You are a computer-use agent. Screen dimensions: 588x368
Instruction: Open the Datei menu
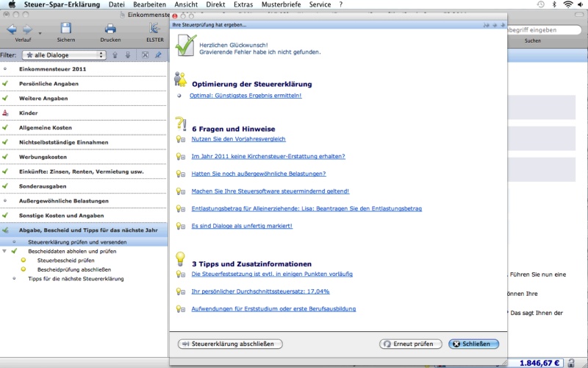click(117, 4)
